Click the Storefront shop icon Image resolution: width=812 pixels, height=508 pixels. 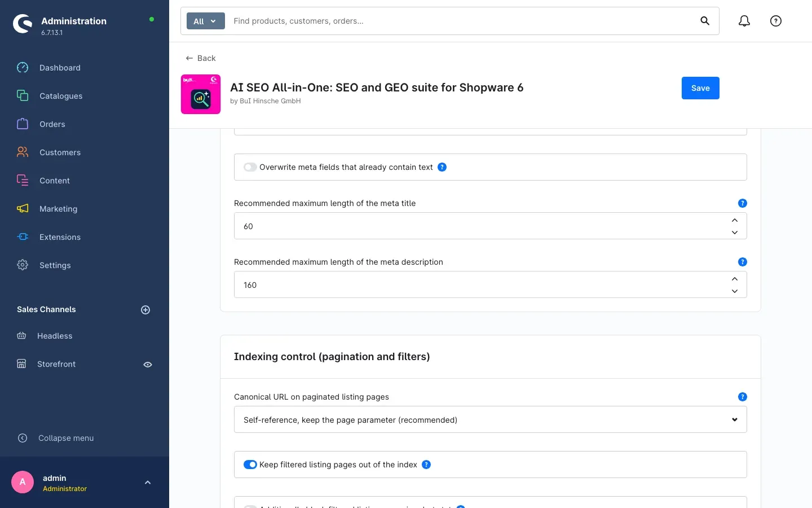coord(21,364)
